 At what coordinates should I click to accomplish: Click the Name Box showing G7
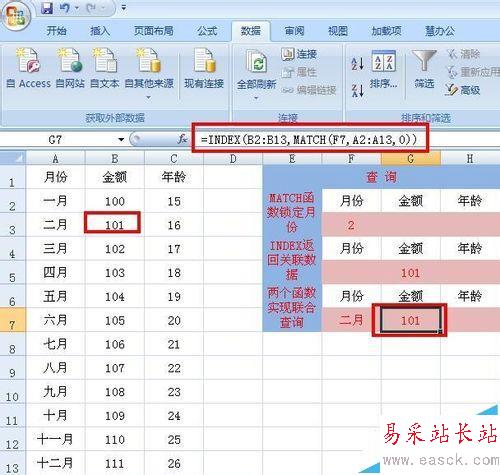click(x=56, y=139)
